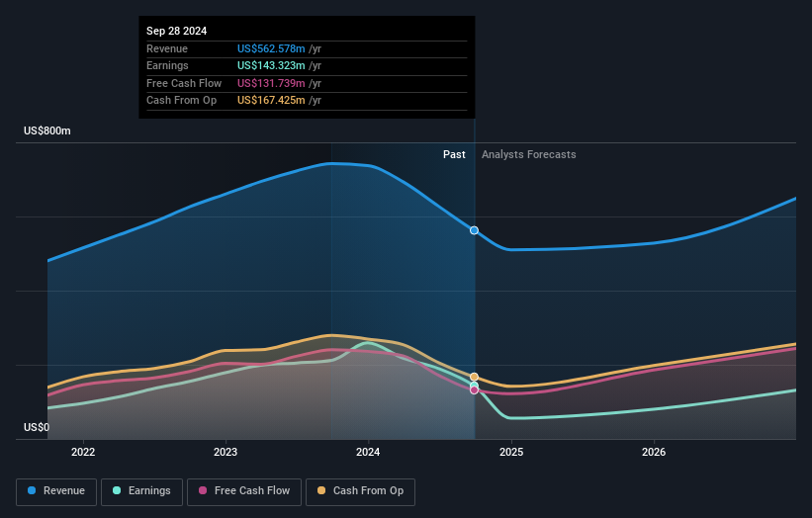This screenshot has height=518, width=812.
Task: Click the Free Cash Flow label in tooltip
Action: (x=184, y=83)
